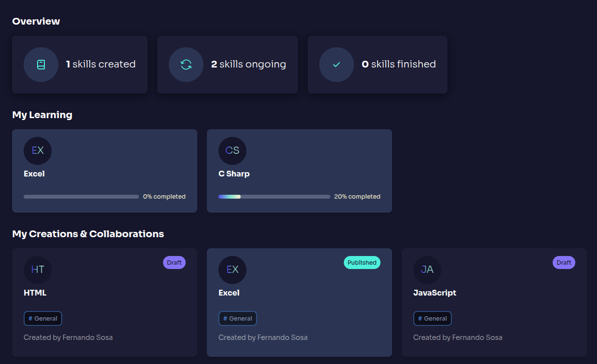Select the General tag on HTML card

pos(43,319)
